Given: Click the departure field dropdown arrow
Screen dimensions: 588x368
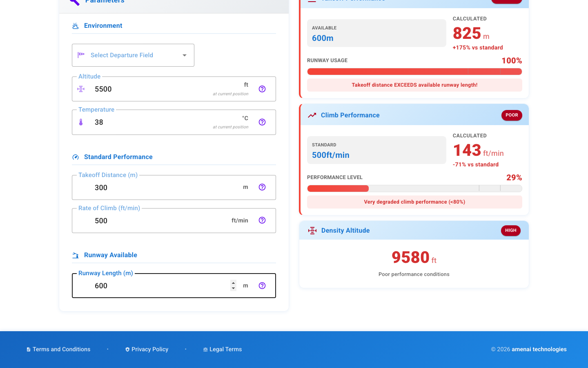Looking at the screenshot, I should click(x=185, y=55).
